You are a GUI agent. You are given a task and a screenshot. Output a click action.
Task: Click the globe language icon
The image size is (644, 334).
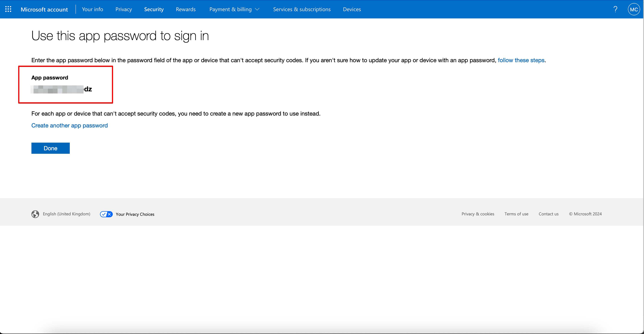pyautogui.click(x=35, y=214)
